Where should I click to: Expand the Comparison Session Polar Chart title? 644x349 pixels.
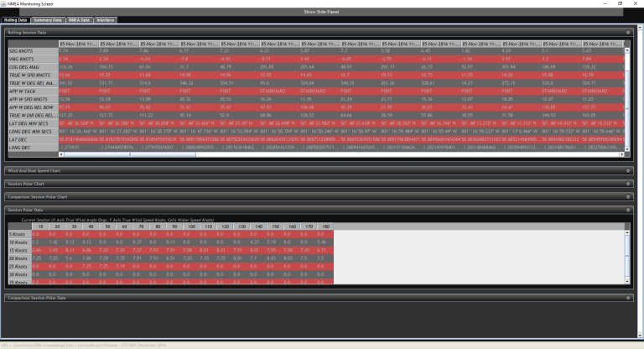tap(38, 197)
